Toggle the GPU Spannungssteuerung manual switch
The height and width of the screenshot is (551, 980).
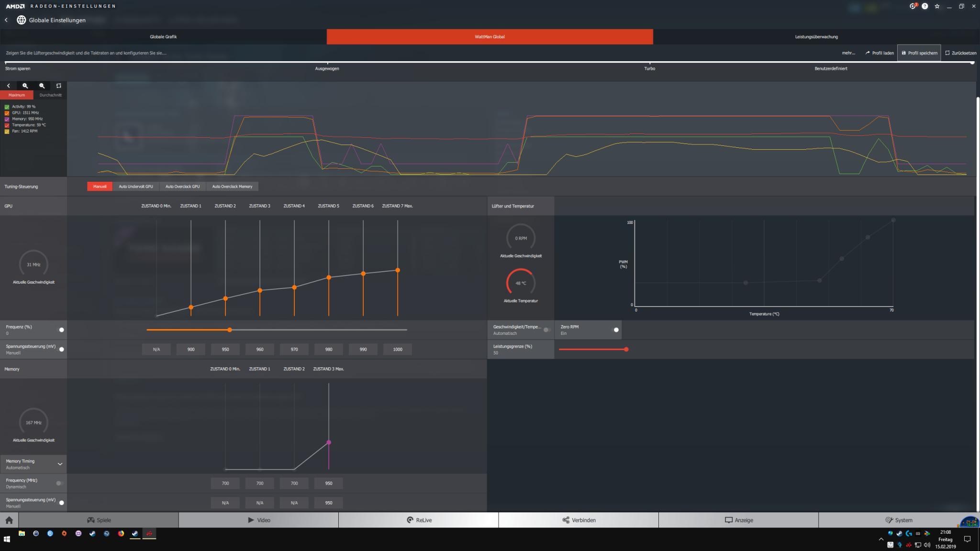pyautogui.click(x=61, y=349)
